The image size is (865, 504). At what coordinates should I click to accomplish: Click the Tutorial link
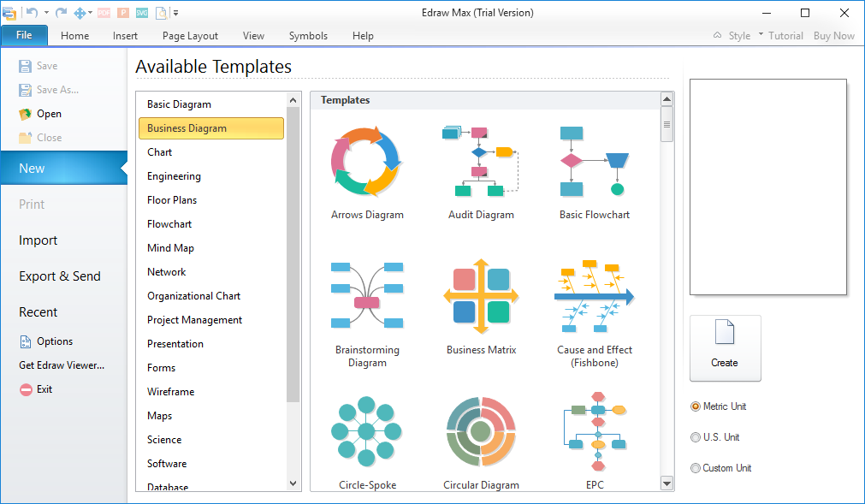click(x=785, y=36)
